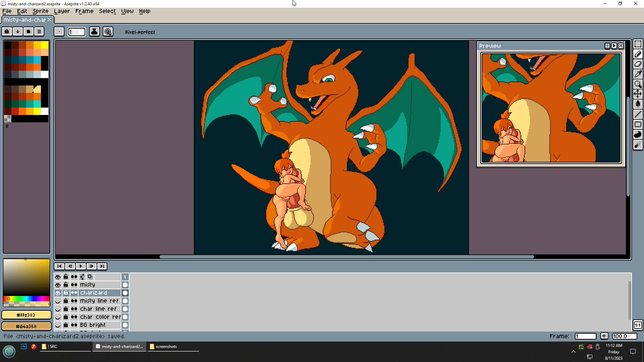644x362 pixels.
Task: Open the ink type dropdown button
Action: [94, 32]
